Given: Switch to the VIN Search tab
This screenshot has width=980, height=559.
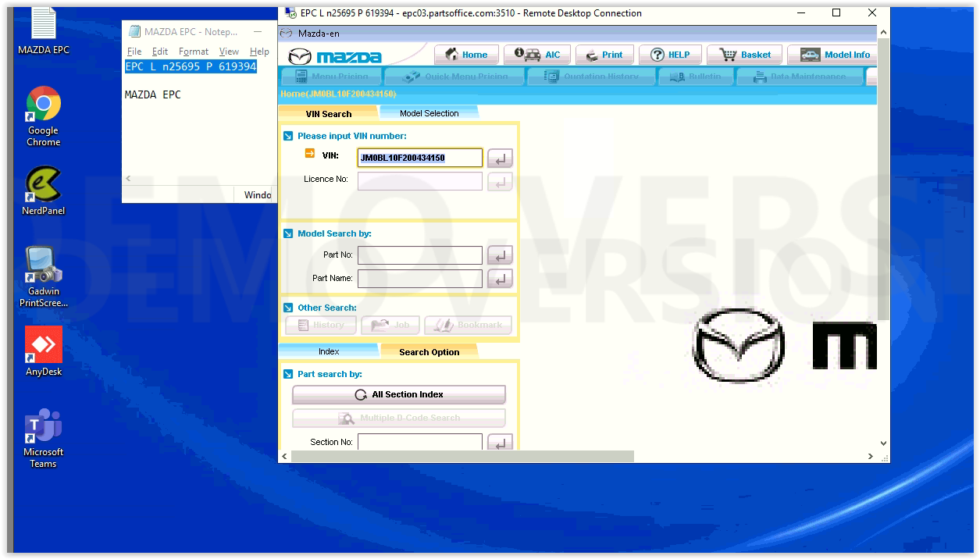Looking at the screenshot, I should 329,114.
